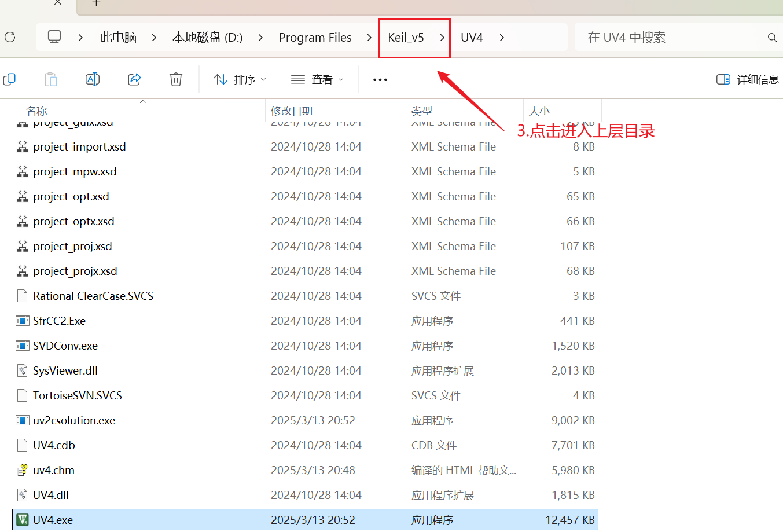The width and height of the screenshot is (783, 532).
Task: Click the SysViewer.dll file icon
Action: click(x=23, y=370)
